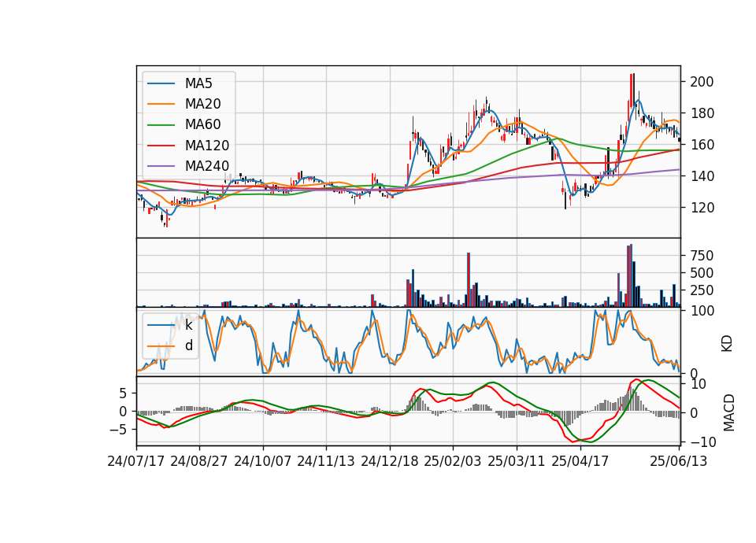Click the 24/12/18 date axis label
The image size is (756, 543).
[390, 461]
